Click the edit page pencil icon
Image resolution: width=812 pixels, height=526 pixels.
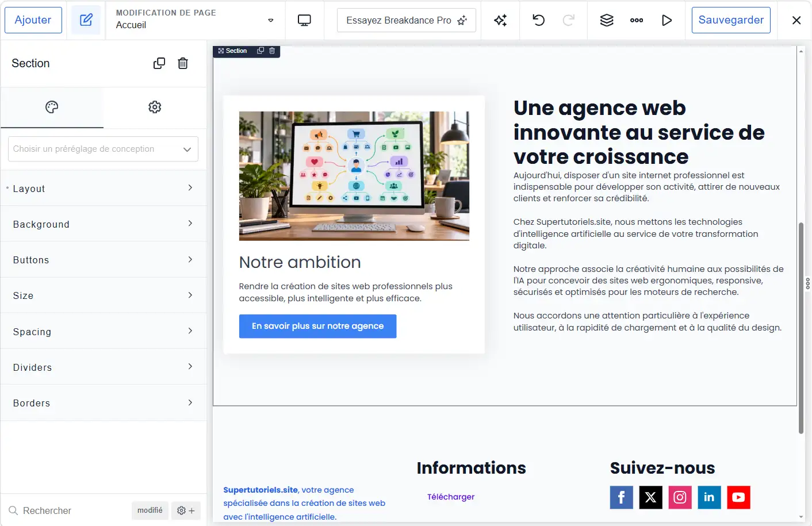point(86,20)
